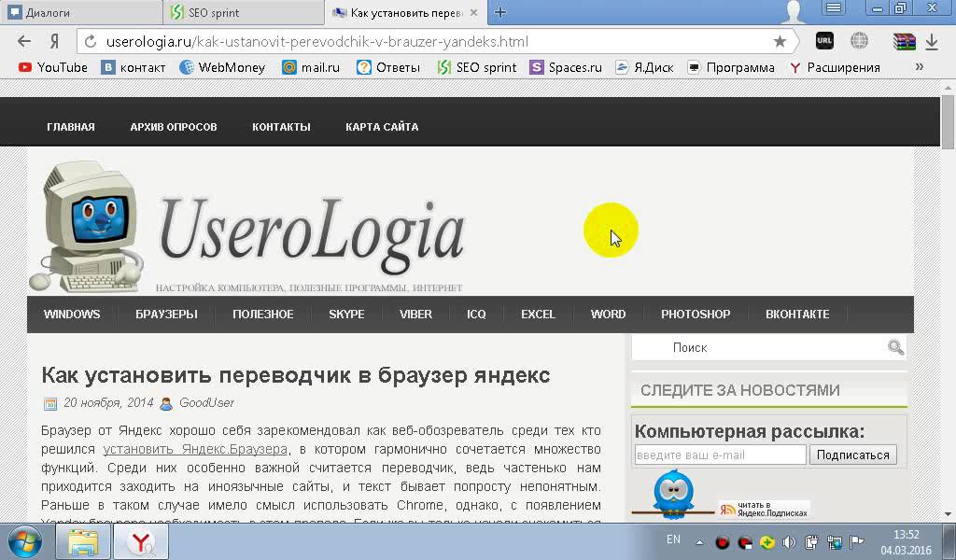Show hidden tray icons arrow

click(700, 541)
